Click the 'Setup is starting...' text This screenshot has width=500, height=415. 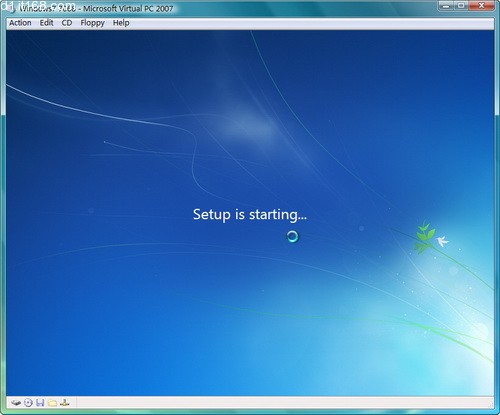click(x=250, y=214)
